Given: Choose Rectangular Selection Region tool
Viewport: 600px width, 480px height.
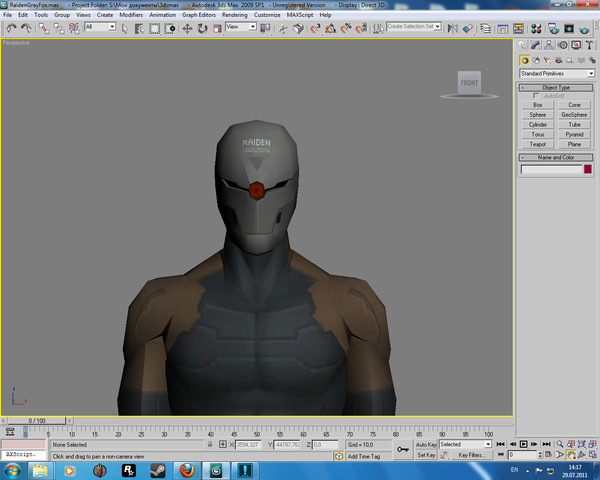Looking at the screenshot, I should (x=155, y=29).
